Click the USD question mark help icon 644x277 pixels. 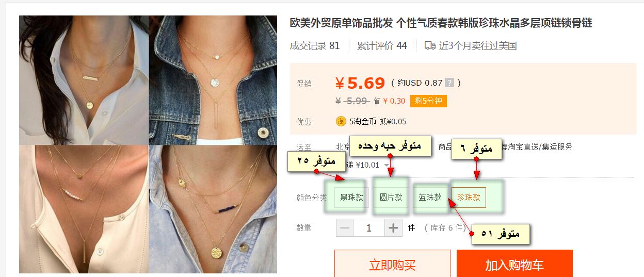(x=449, y=83)
